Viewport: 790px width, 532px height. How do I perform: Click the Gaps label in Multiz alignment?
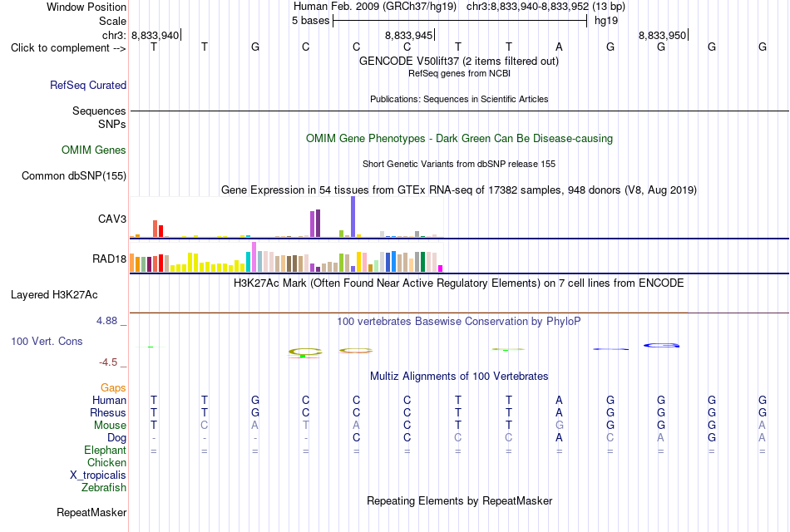(113, 387)
